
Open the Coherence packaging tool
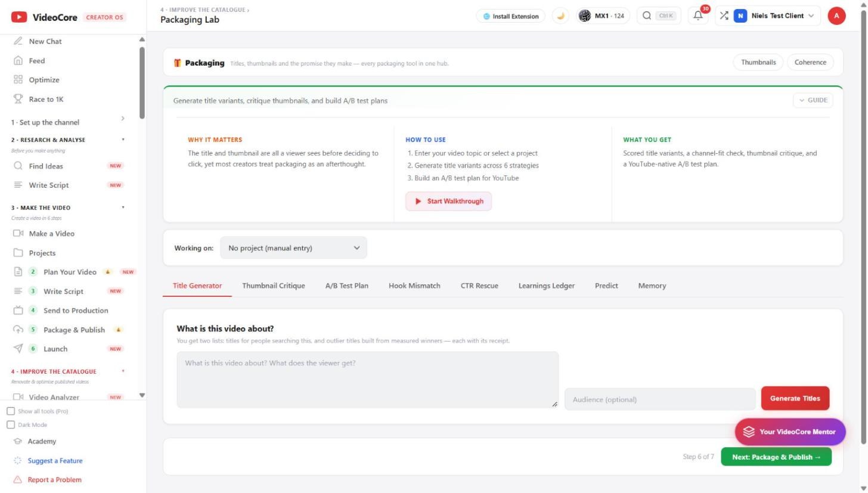(x=810, y=62)
